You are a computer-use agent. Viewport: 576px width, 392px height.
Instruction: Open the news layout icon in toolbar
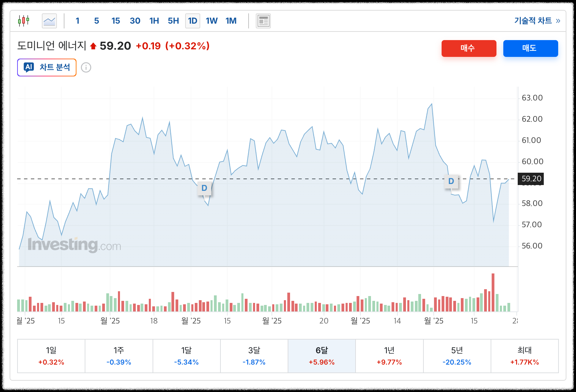pyautogui.click(x=263, y=21)
